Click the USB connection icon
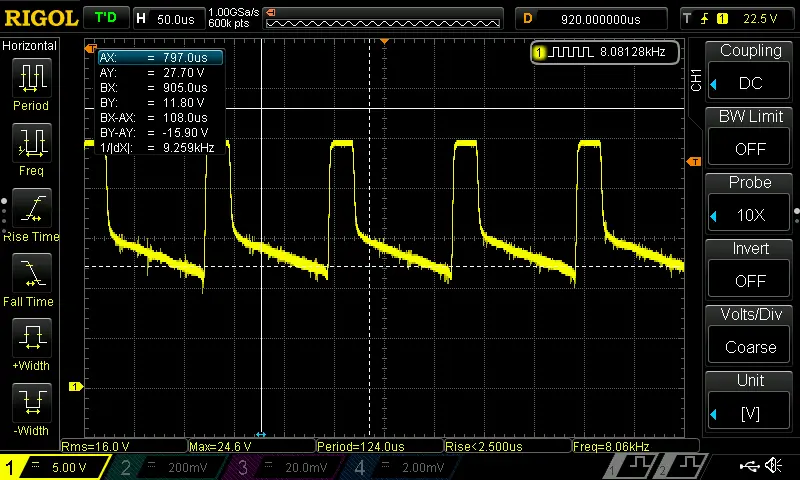Screen dimensions: 800x480 [x=749, y=465]
